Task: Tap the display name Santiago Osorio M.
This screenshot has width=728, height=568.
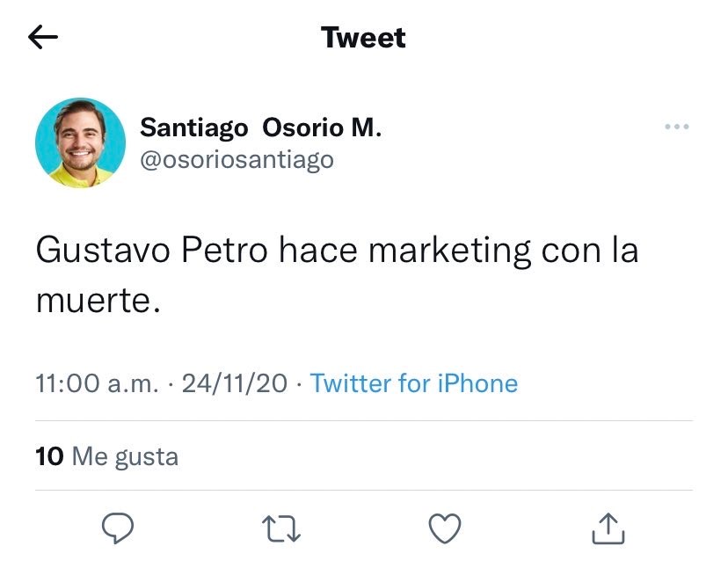Action: [261, 127]
